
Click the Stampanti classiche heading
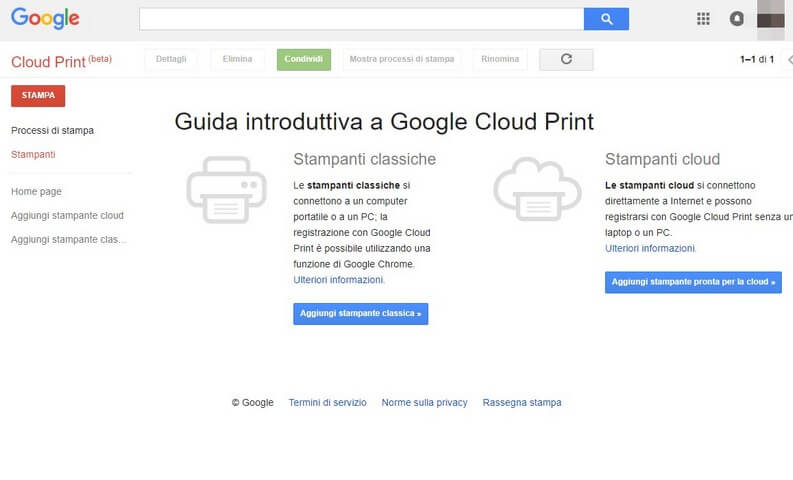click(364, 159)
